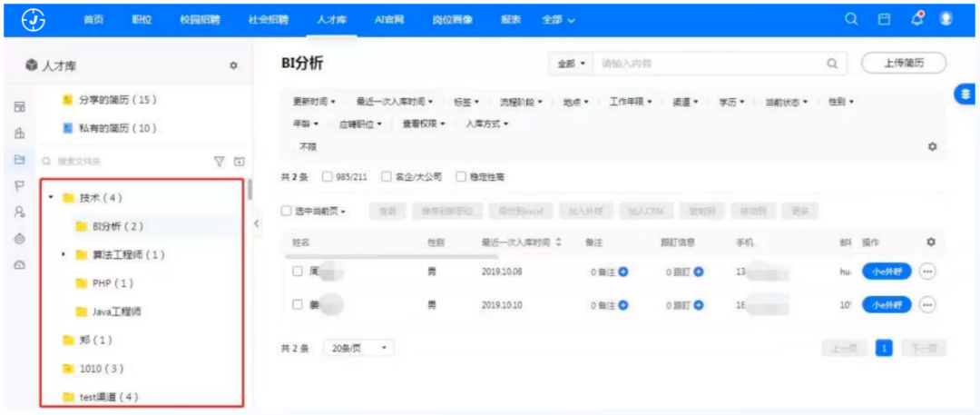Open 岗位画像 in top navigation
The width and height of the screenshot is (980, 415).
click(x=453, y=19)
